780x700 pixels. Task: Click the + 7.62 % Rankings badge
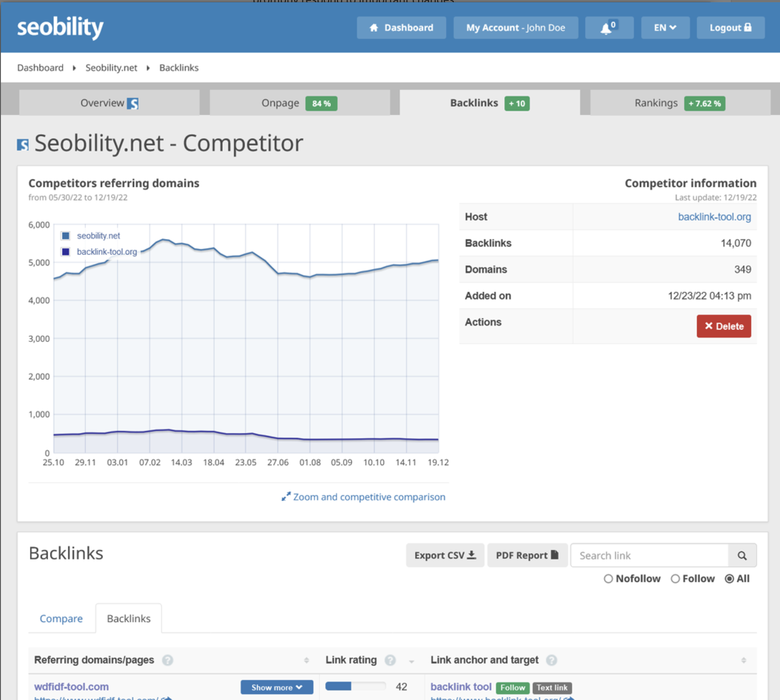coord(705,103)
